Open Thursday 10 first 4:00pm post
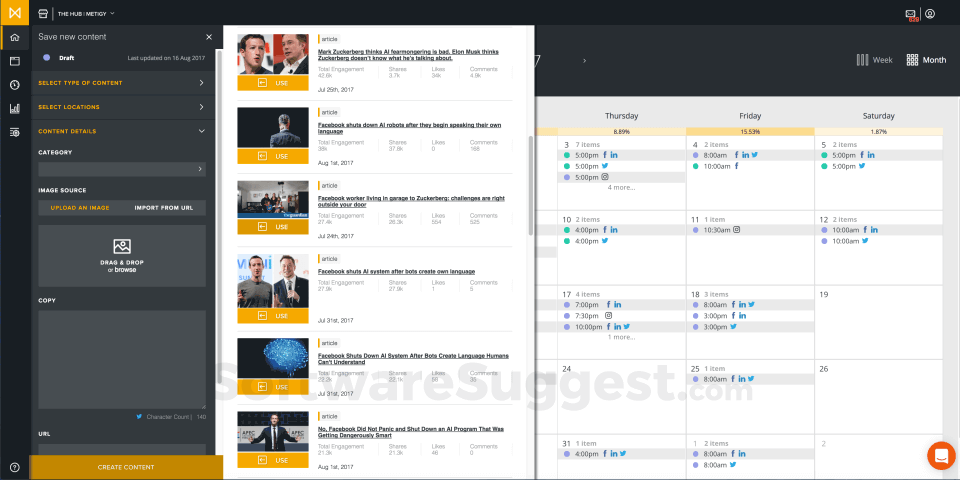The height and width of the screenshot is (480, 960). pos(621,230)
